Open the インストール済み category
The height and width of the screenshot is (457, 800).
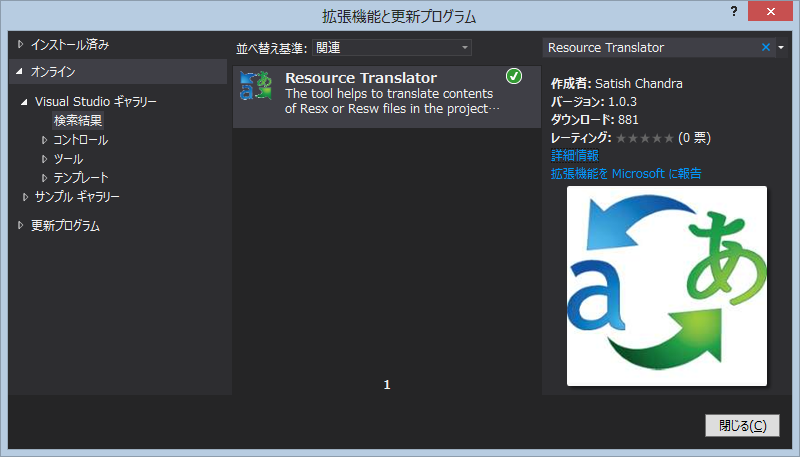point(70,44)
